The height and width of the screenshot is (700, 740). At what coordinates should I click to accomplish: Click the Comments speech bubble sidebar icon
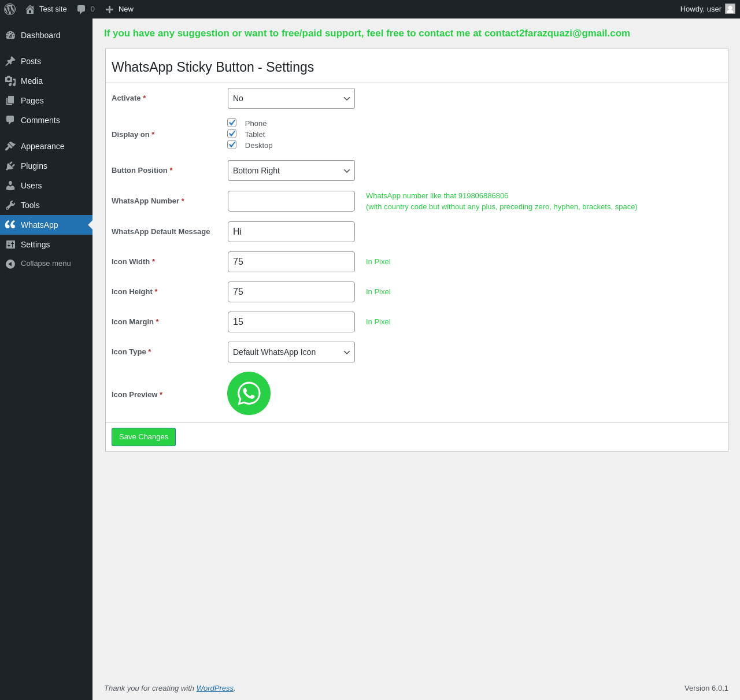[x=10, y=120]
